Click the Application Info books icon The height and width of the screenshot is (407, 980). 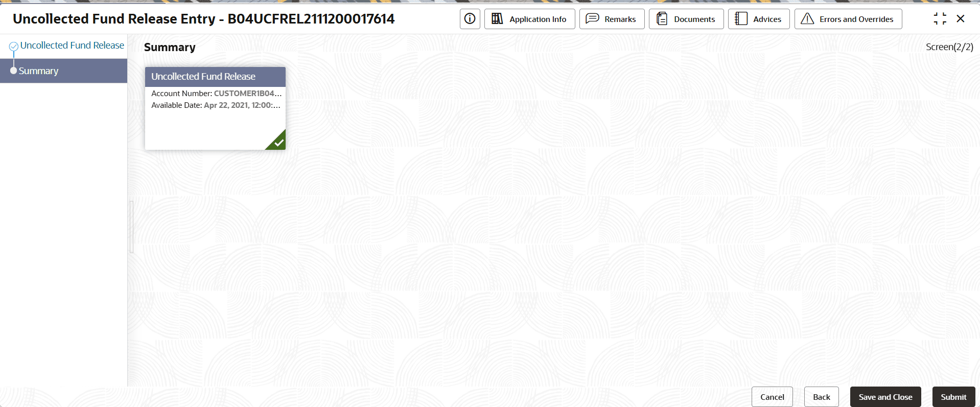click(x=497, y=19)
